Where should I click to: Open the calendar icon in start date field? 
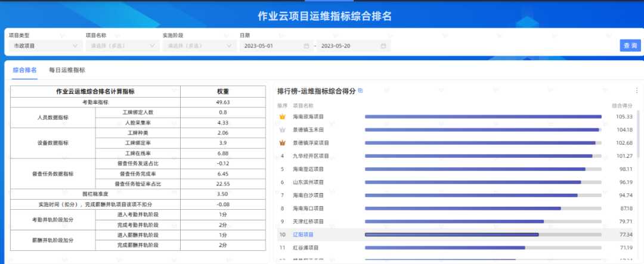[x=306, y=46]
